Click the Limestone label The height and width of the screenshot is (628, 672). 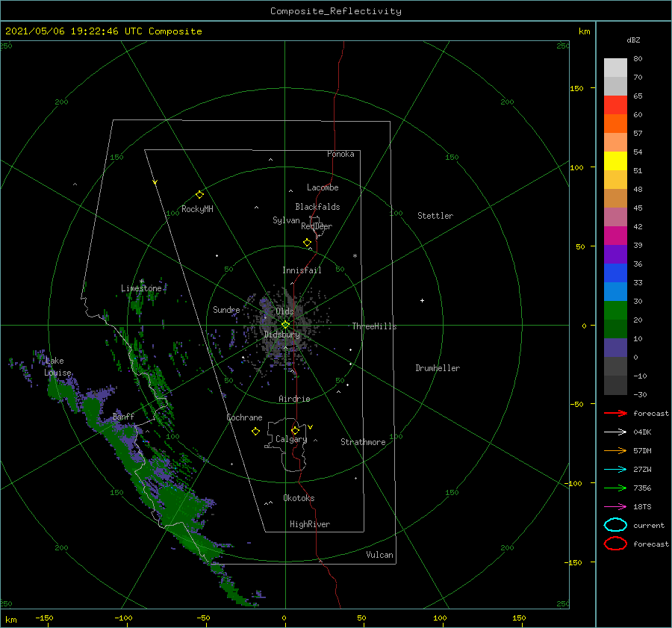coord(141,288)
